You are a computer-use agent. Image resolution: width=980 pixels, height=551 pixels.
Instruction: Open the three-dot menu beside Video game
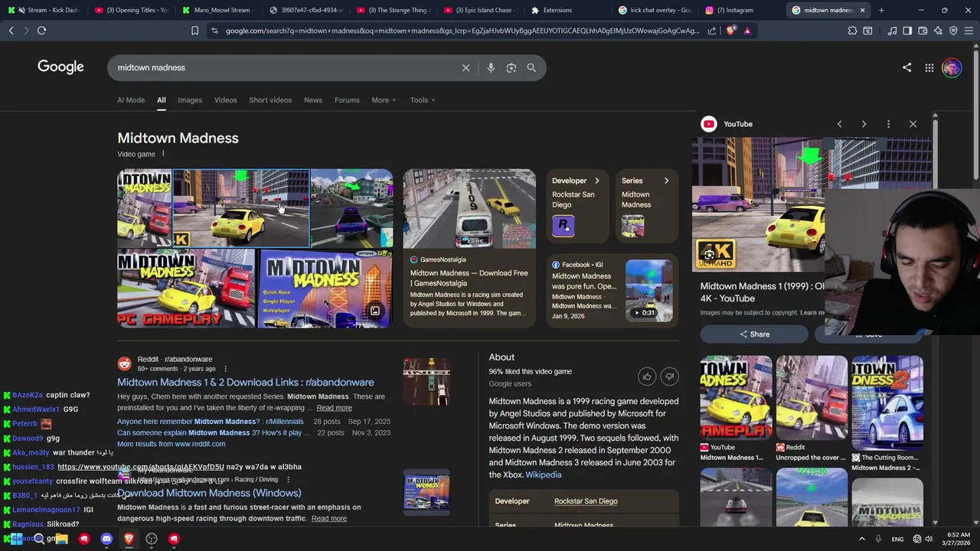pos(163,154)
